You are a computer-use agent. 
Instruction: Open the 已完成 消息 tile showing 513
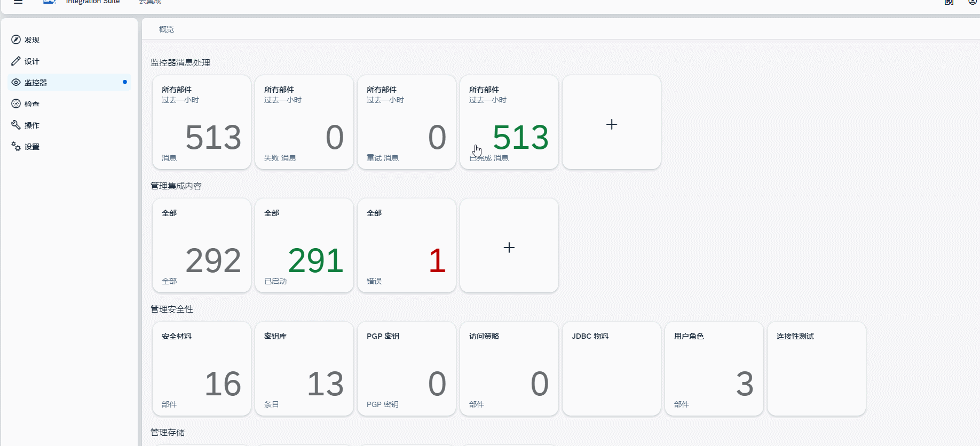tap(509, 123)
